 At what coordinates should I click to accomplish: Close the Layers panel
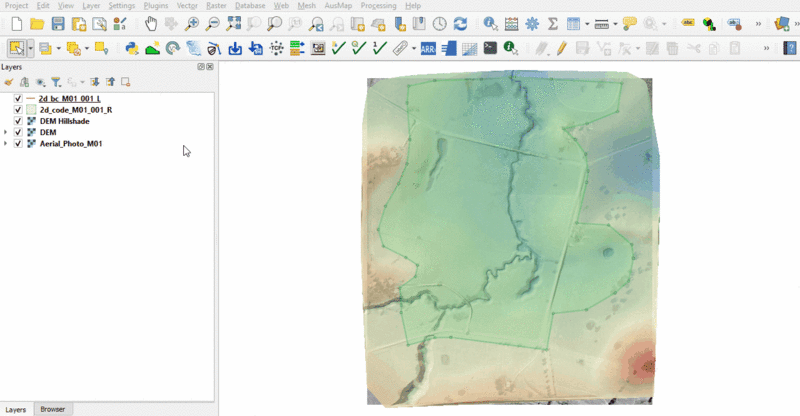click(x=209, y=67)
